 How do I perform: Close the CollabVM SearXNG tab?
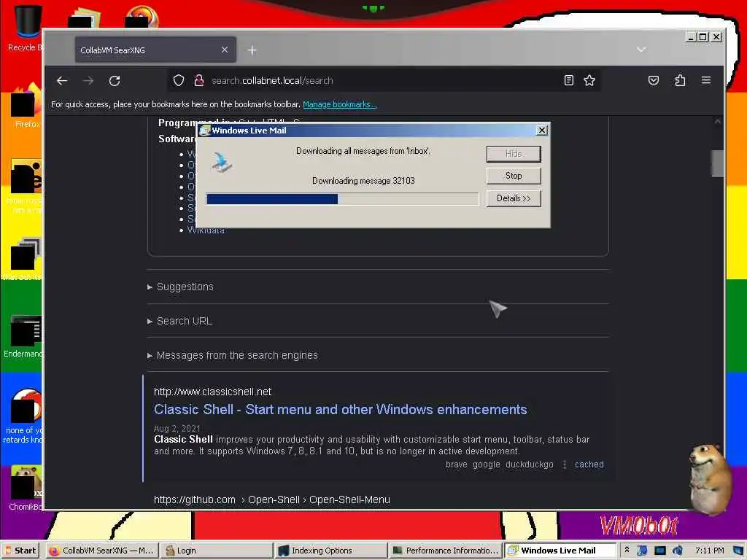point(225,50)
